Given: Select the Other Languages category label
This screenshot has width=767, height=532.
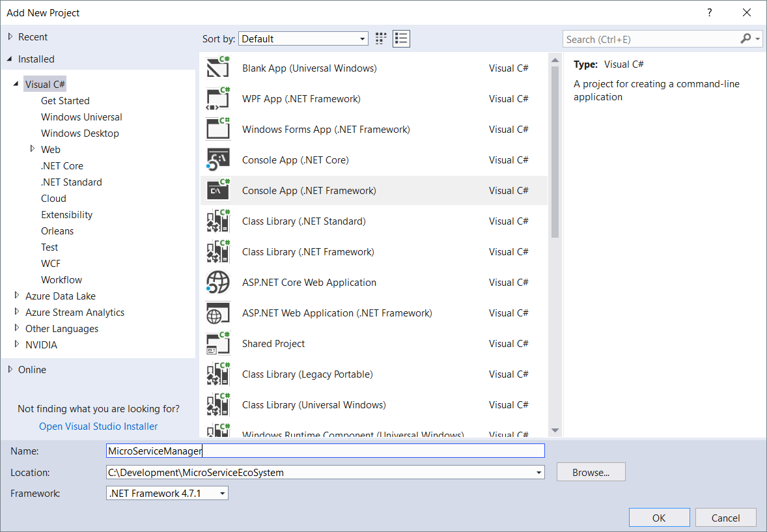Looking at the screenshot, I should click(62, 328).
